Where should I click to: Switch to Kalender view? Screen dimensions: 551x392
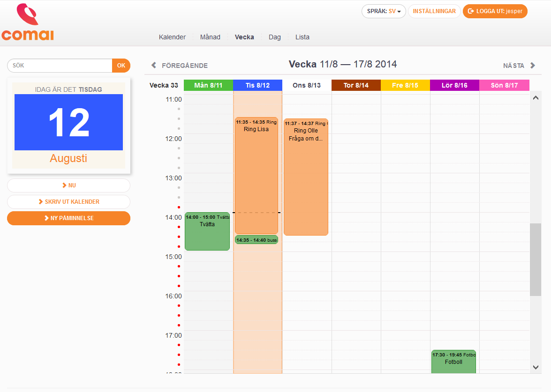[x=172, y=37]
